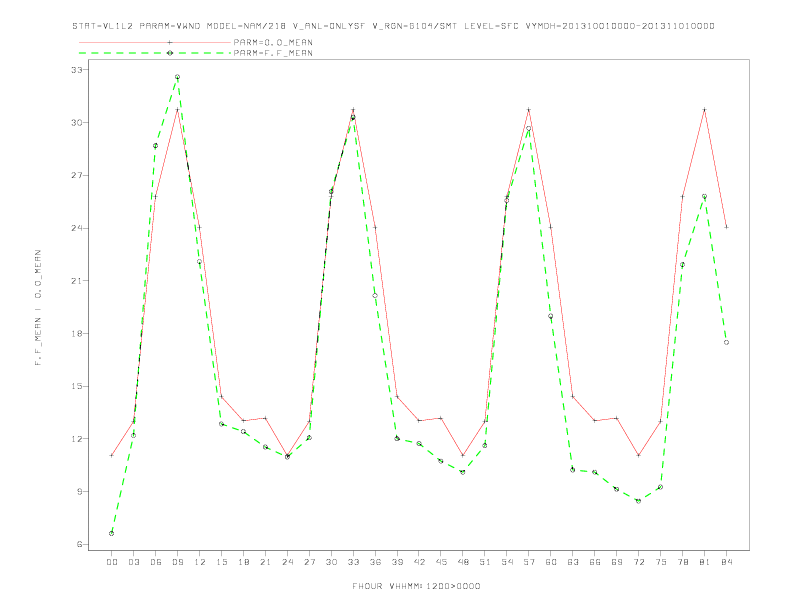Select the PARM=O.O_MEAN legend label
The width and height of the screenshot is (792, 612).
(x=273, y=42)
